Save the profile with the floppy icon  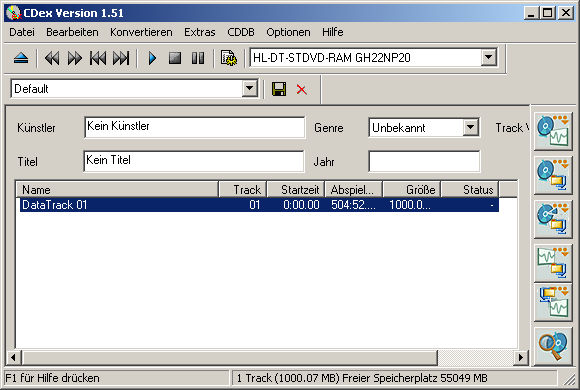tap(279, 89)
